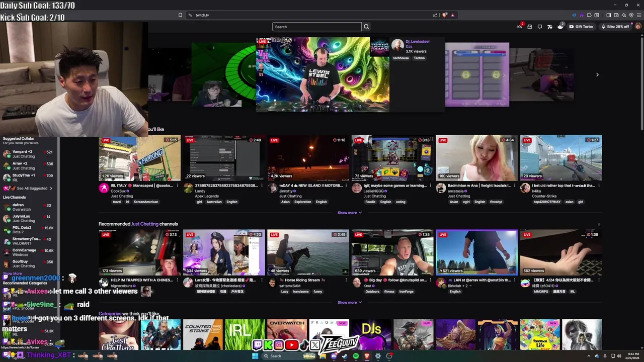Open options menu for the Jinnytty stream
The height and width of the screenshot is (362, 644).
tap(346, 186)
